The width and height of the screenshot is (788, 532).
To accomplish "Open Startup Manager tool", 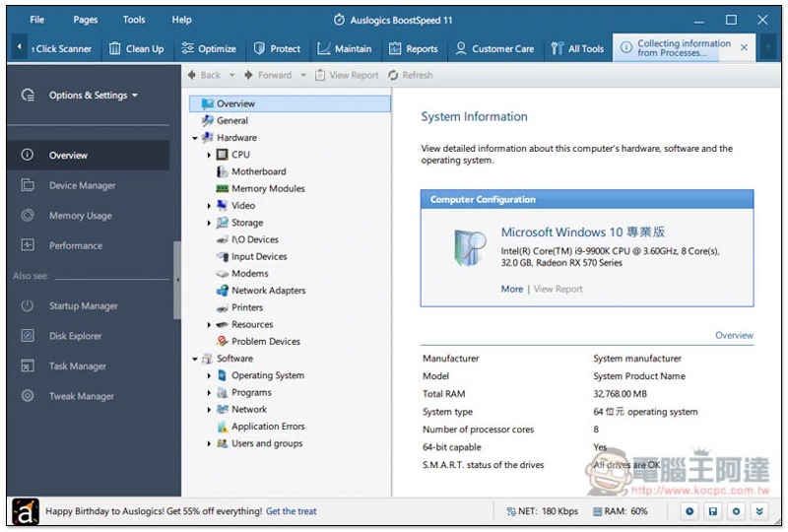I will pos(83,306).
